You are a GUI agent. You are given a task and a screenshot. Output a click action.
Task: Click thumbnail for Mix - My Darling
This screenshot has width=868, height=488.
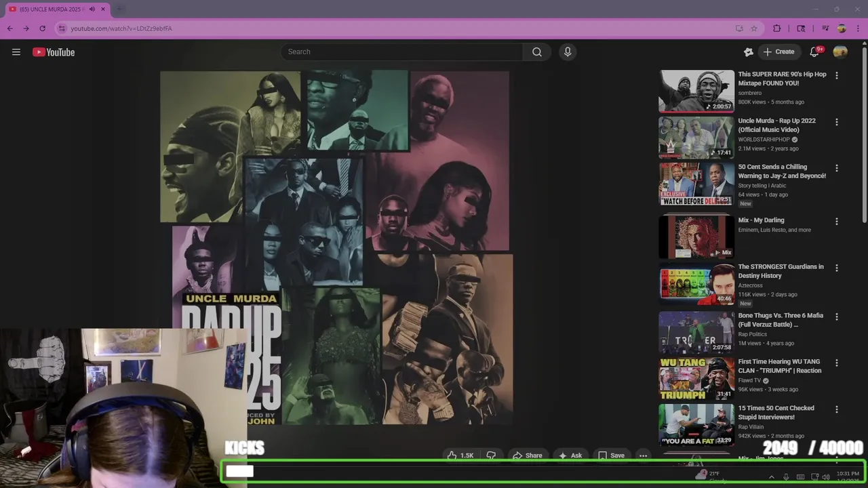696,237
